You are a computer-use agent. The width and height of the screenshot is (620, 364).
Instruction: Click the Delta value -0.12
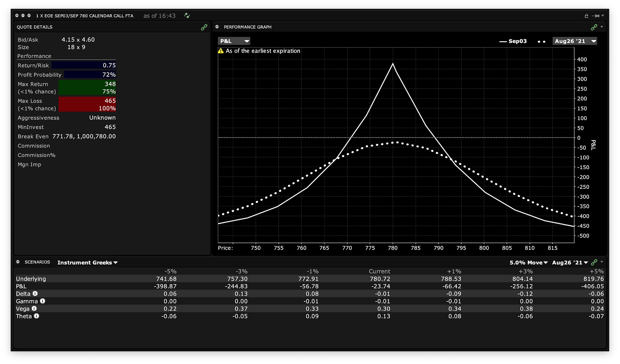[x=525, y=294]
